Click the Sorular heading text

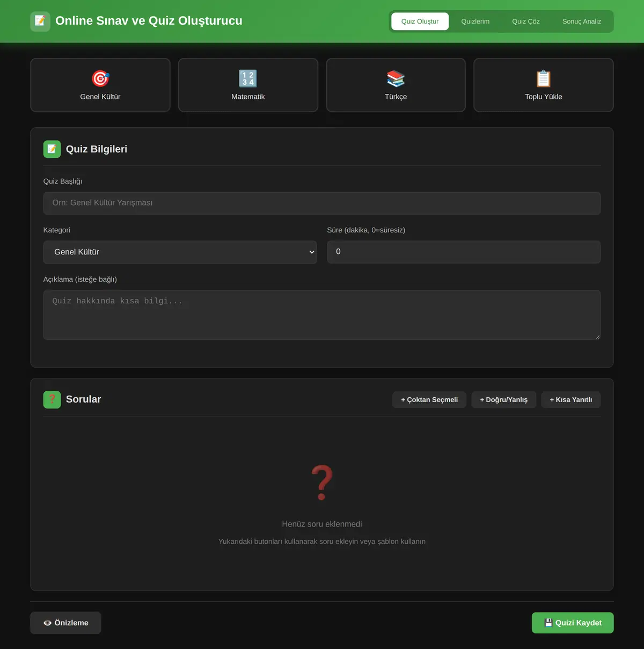83,399
